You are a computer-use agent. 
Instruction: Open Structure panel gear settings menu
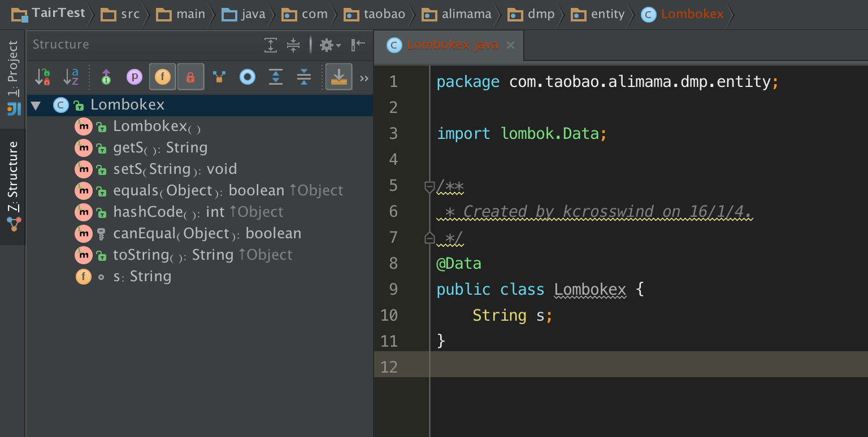pos(330,45)
